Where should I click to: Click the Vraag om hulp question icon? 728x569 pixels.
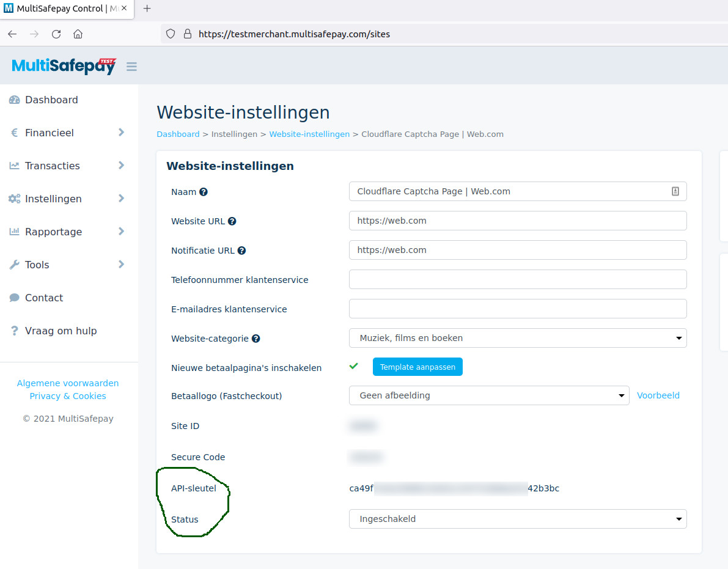click(15, 331)
